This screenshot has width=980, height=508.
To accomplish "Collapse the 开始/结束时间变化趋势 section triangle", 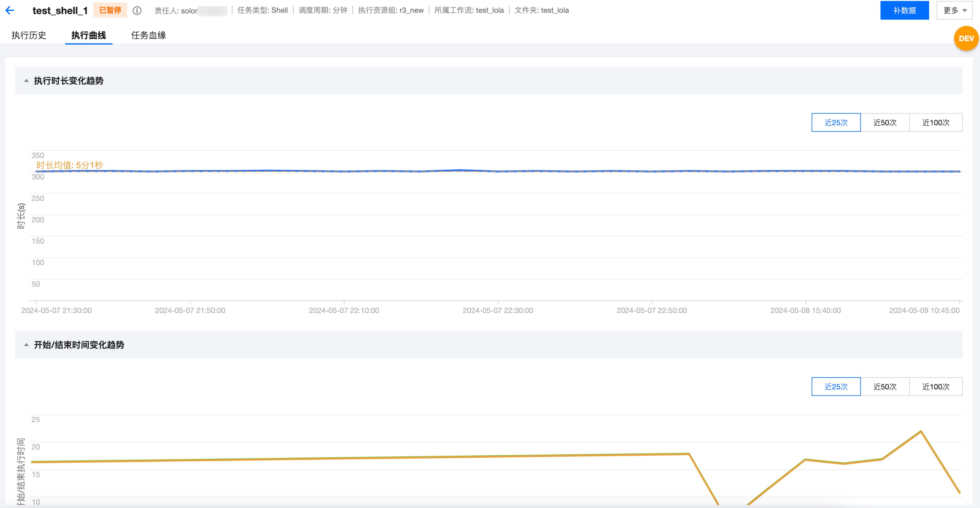I will 26,345.
